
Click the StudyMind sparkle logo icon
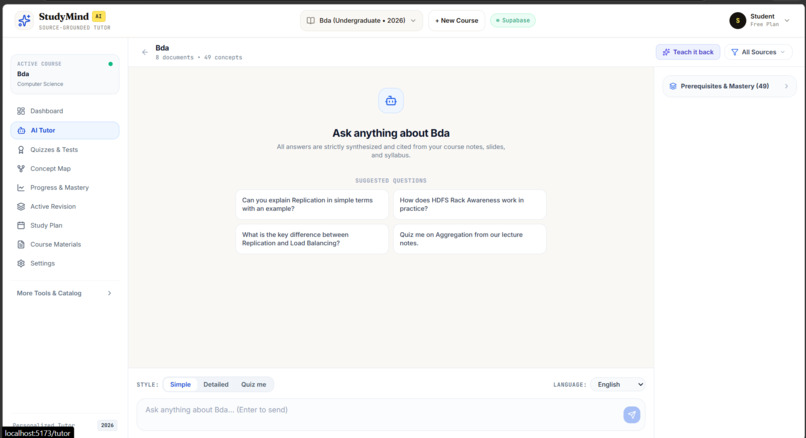pos(24,21)
